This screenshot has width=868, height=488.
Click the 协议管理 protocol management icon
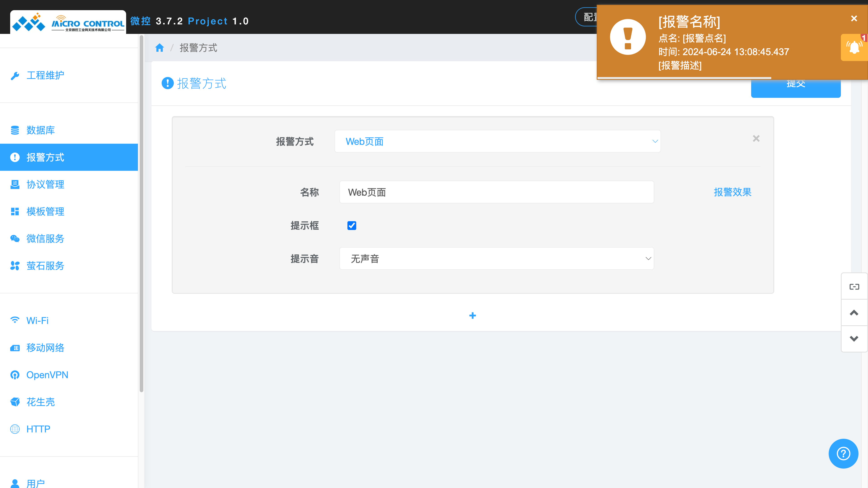(x=15, y=184)
